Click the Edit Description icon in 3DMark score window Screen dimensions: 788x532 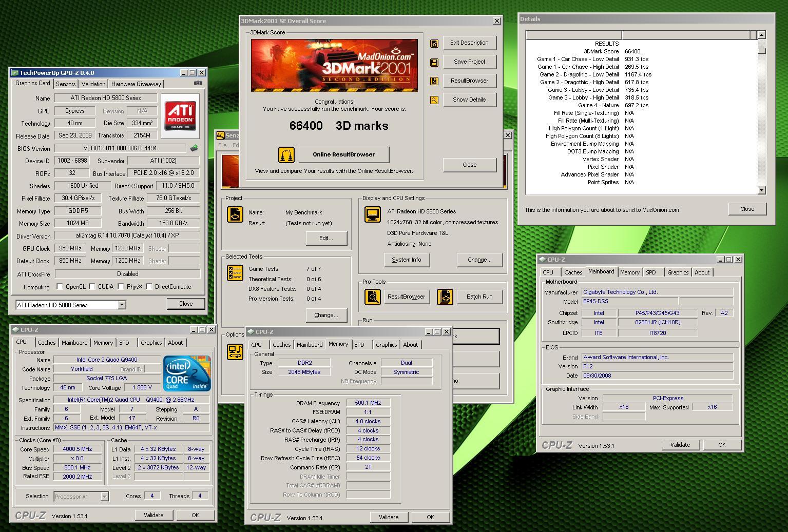(434, 43)
